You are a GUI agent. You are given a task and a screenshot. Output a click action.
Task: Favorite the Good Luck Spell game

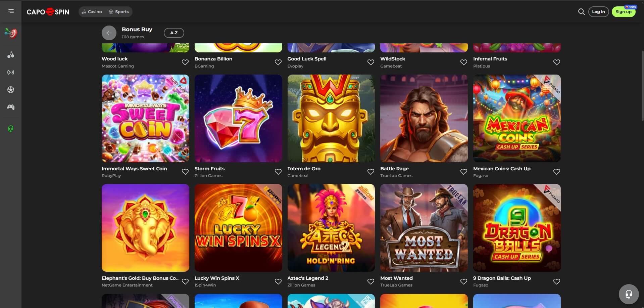point(371,62)
